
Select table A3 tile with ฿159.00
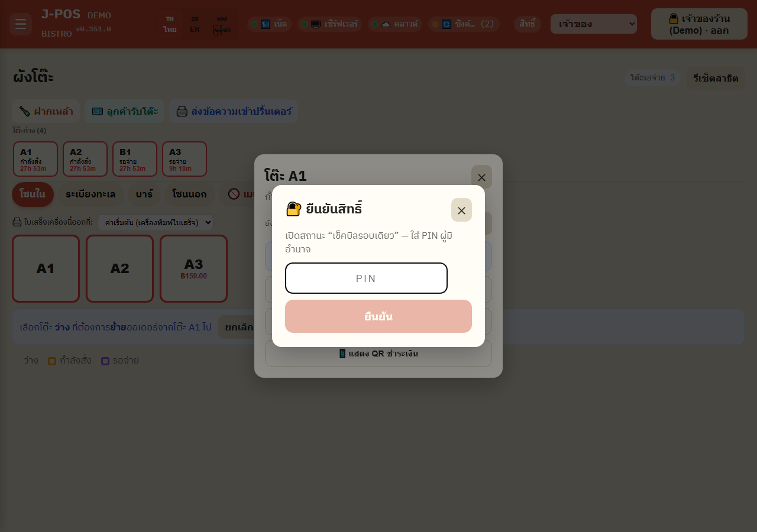193,268
